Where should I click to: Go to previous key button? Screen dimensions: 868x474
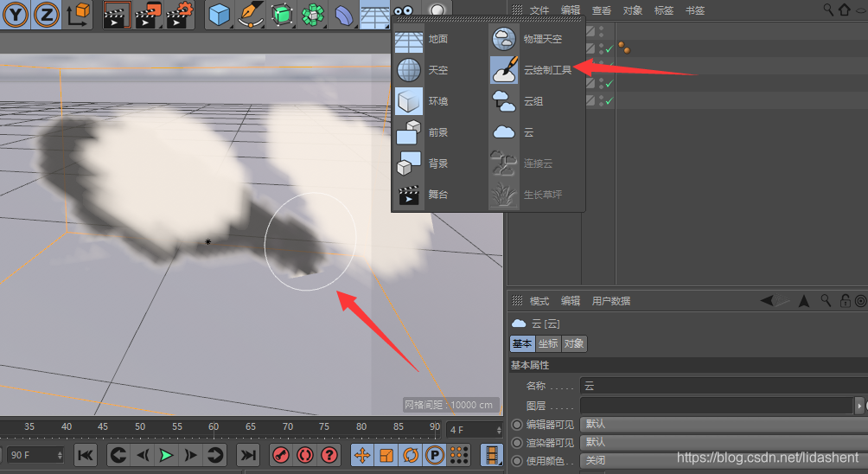coord(118,455)
